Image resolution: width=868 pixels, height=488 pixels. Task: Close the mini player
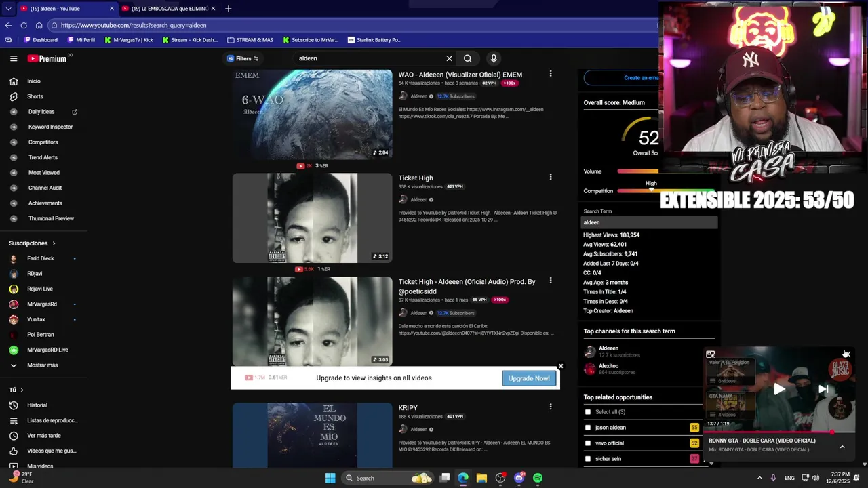846,354
